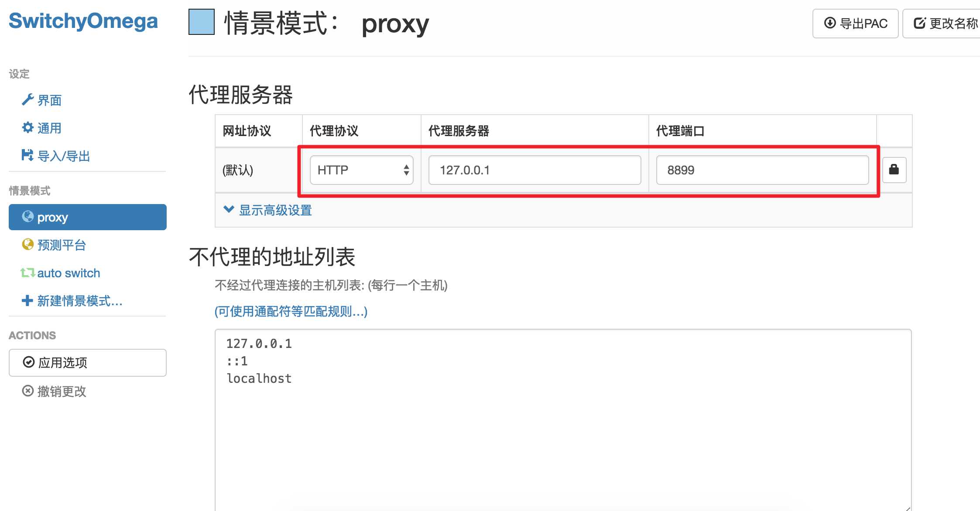Click the 设定 sidebar heading

pos(19,74)
